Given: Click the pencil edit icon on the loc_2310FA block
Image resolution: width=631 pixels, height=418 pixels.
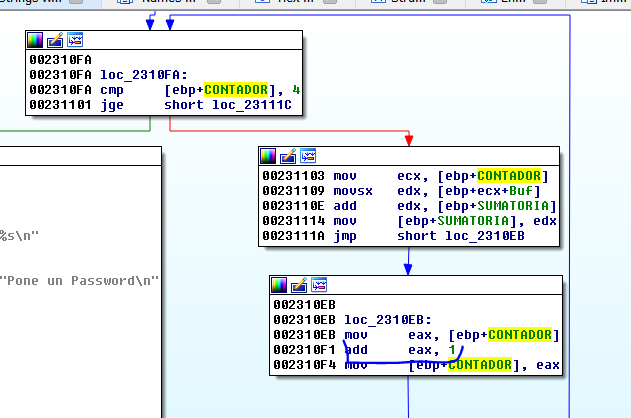Looking at the screenshot, I should 55,41.
